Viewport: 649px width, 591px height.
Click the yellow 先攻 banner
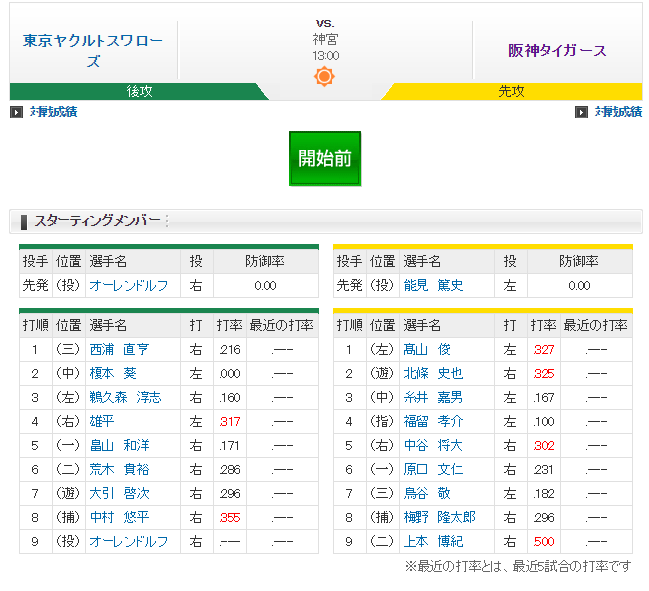[x=512, y=91]
